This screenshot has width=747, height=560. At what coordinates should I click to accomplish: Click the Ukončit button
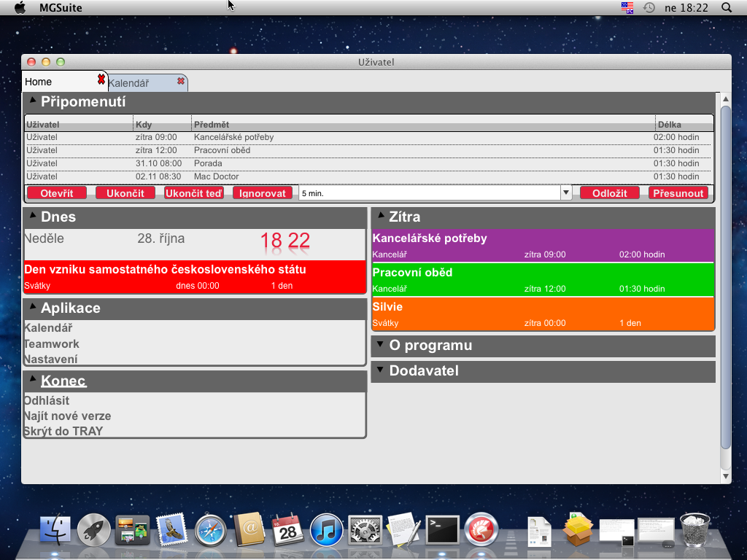click(x=125, y=192)
